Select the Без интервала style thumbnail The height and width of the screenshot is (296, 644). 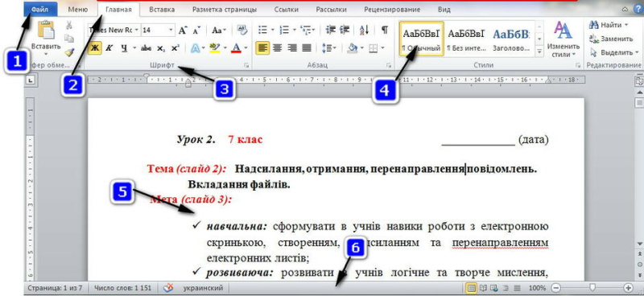point(467,39)
